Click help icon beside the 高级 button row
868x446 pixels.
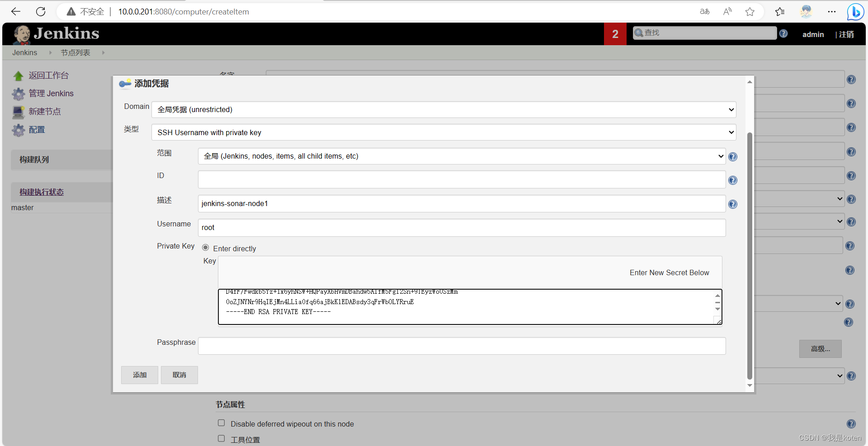(849, 322)
